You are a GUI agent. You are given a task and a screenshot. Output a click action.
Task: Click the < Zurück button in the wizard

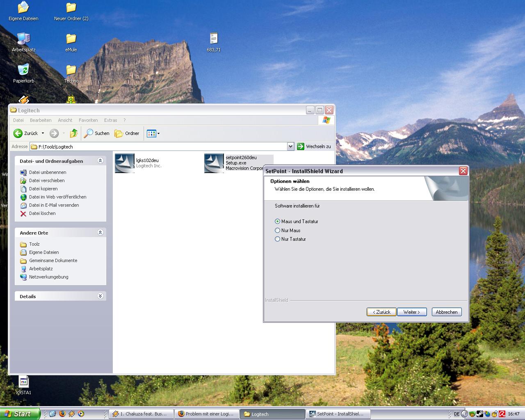click(x=381, y=312)
